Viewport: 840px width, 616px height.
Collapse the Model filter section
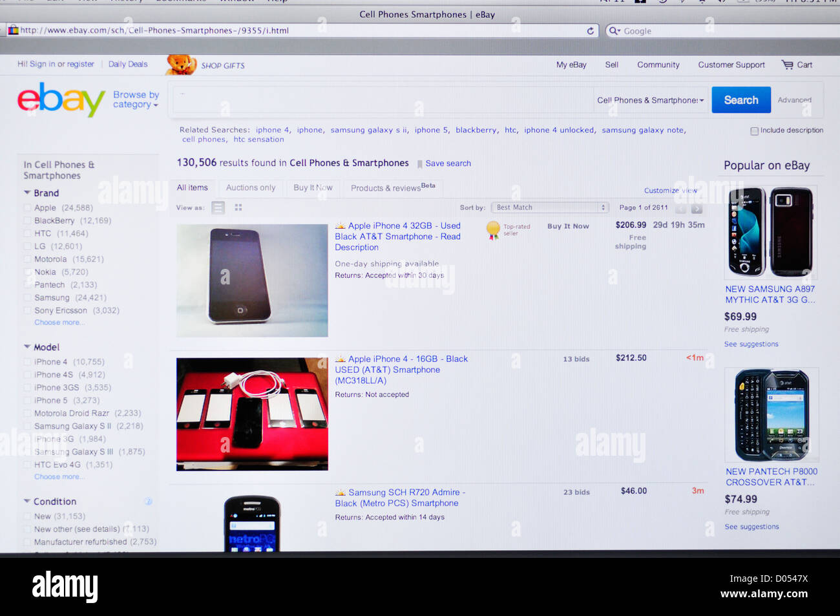click(27, 347)
